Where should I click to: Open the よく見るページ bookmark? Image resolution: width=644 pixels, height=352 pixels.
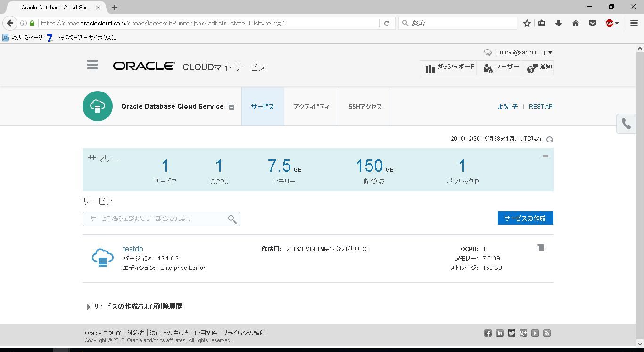point(23,37)
